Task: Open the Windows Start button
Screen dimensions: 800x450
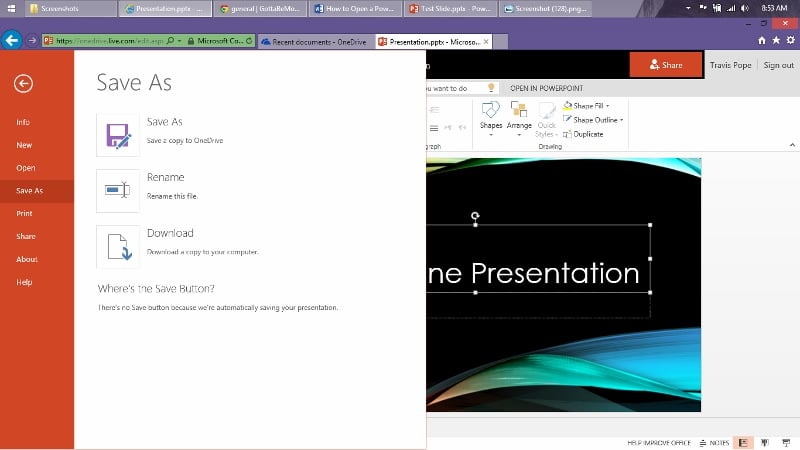Action: click(x=11, y=8)
